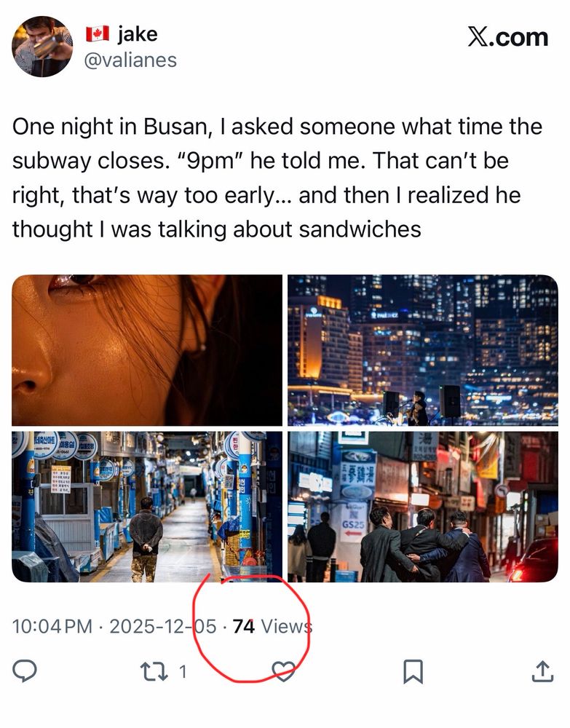Click the tweet text about Busan subway
This screenshot has height=728, width=570.
[x=277, y=178]
